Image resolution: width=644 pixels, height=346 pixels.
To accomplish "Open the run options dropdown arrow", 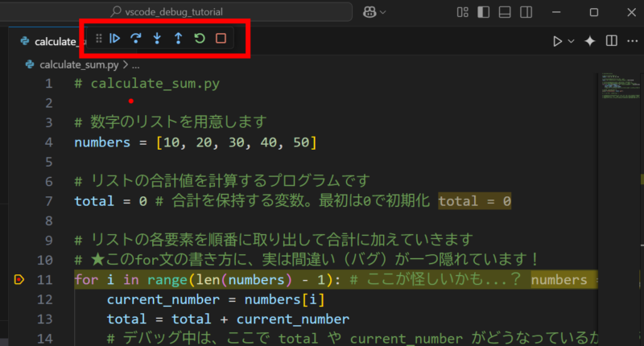I will pyautogui.click(x=571, y=42).
